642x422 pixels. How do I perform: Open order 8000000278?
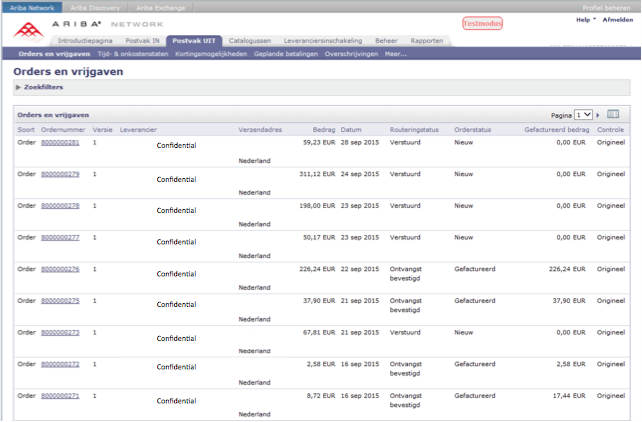60,205
